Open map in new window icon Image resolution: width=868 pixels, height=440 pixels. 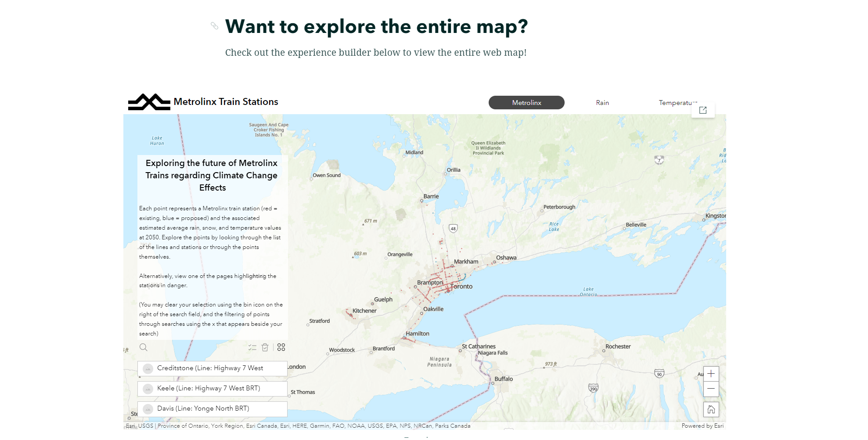703,110
